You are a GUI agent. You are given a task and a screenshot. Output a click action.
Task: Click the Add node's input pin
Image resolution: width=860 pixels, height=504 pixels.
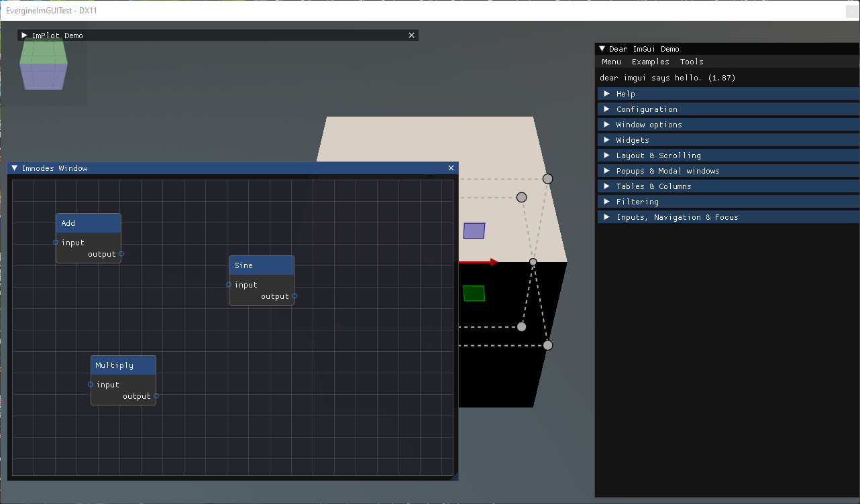click(x=56, y=243)
